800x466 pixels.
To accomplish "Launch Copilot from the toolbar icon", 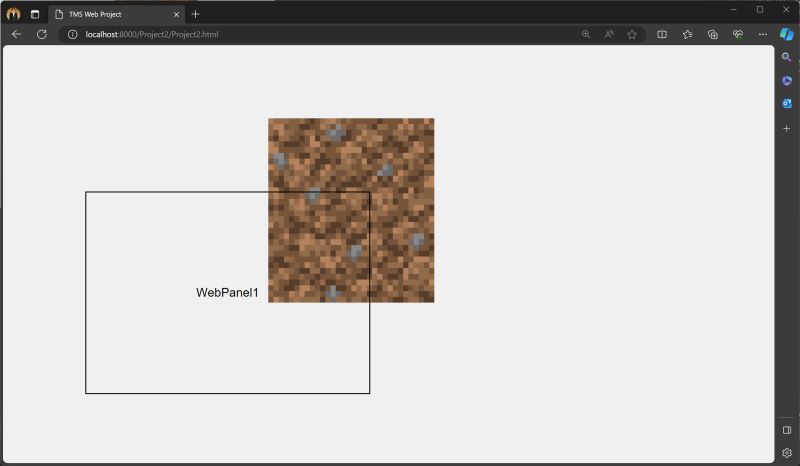I will 787,34.
